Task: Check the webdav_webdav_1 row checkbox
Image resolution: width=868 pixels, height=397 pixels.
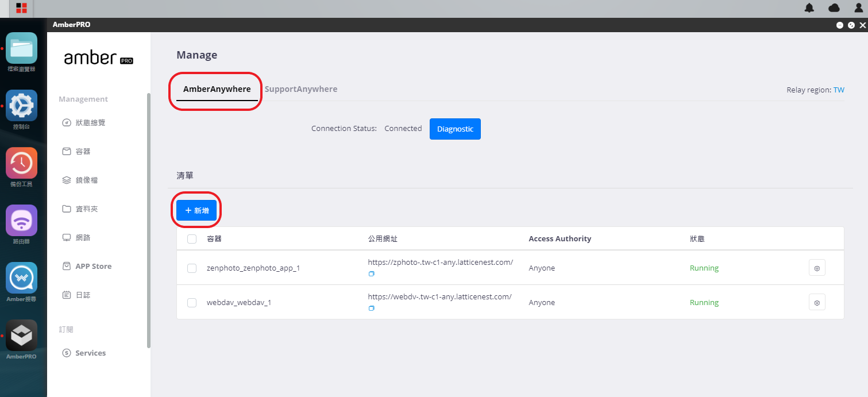Action: click(192, 303)
